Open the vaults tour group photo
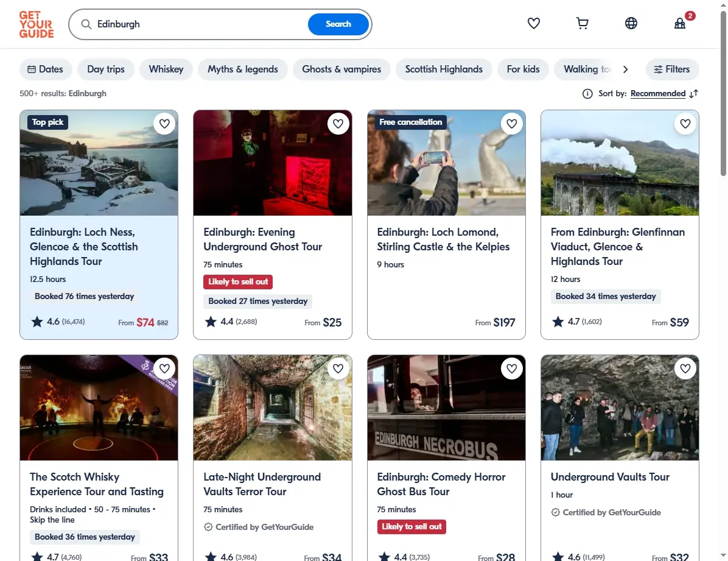The width and height of the screenshot is (728, 561). (x=620, y=408)
